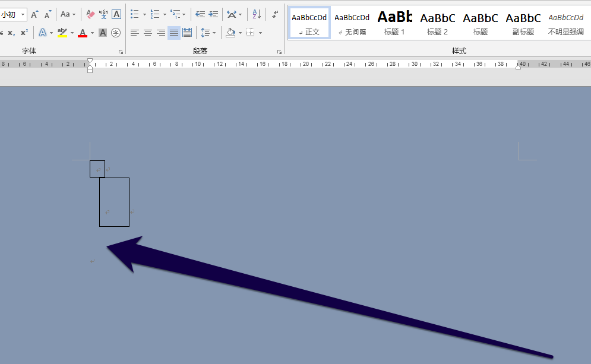Expand the numbering library dropdown arrow
This screenshot has height=364, width=591.
pyautogui.click(x=165, y=15)
